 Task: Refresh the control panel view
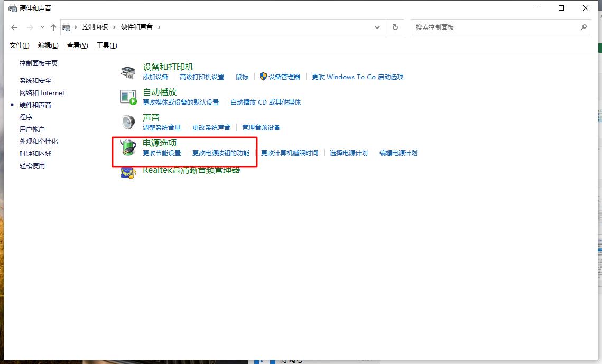point(395,27)
